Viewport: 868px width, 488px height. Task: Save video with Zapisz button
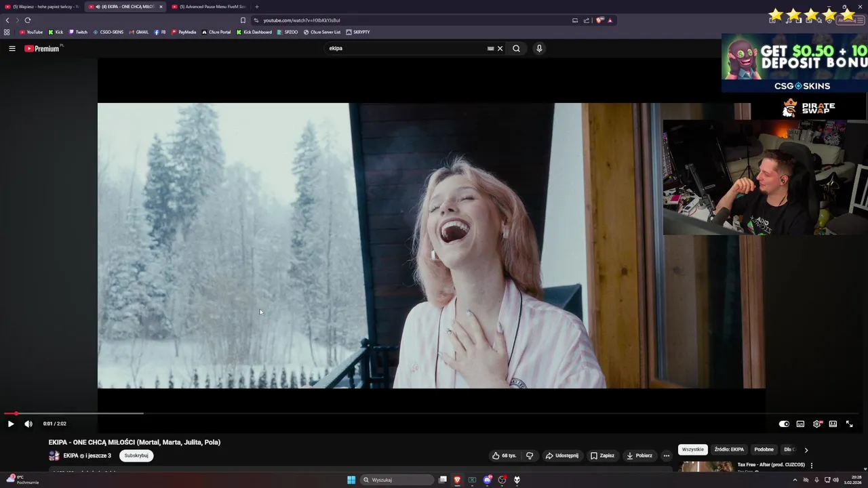602,455
